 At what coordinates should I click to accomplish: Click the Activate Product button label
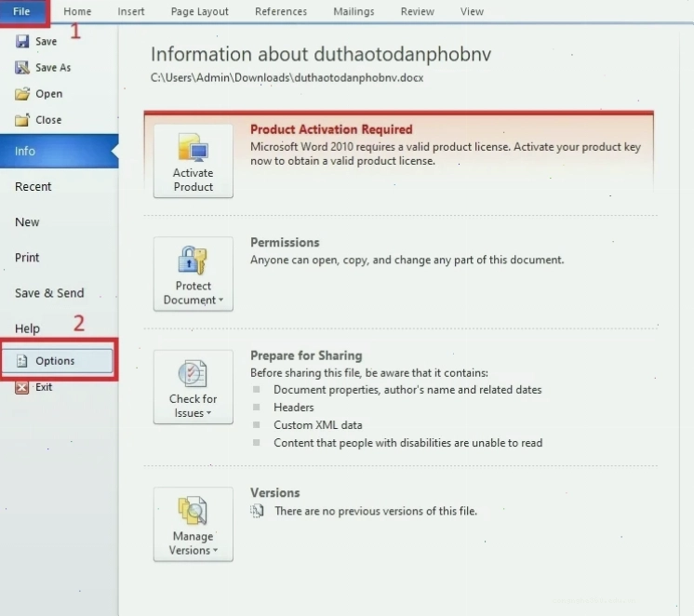pos(193,180)
